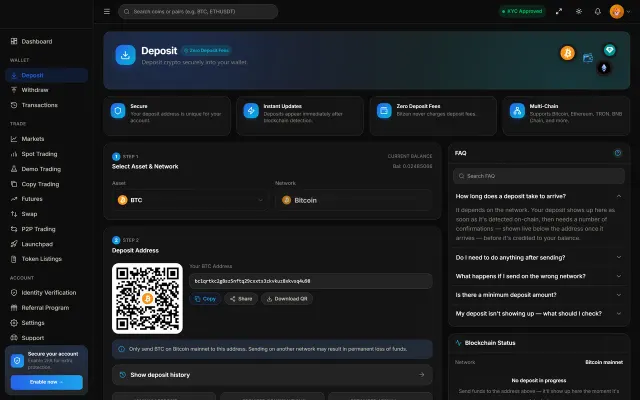This screenshot has height=400, width=640.
Task: Select Deposit in the wallet menu
Action: point(47,75)
